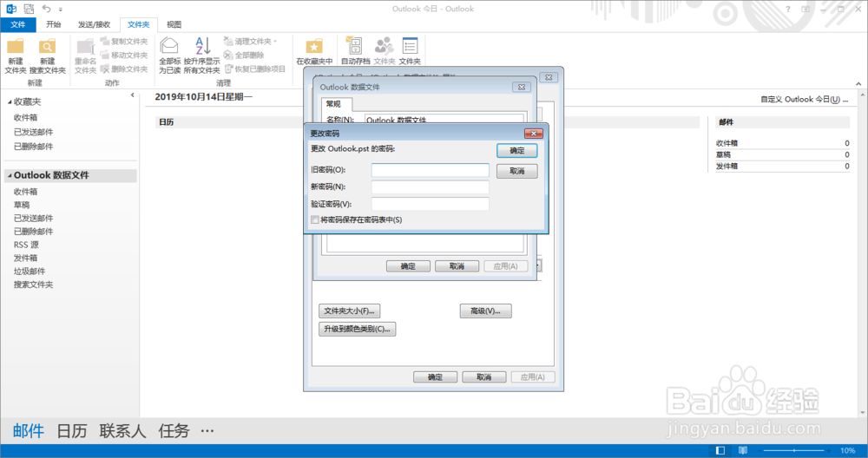The image size is (868, 458).
Task: Confirm change password dialog with 确定
Action: click(517, 150)
